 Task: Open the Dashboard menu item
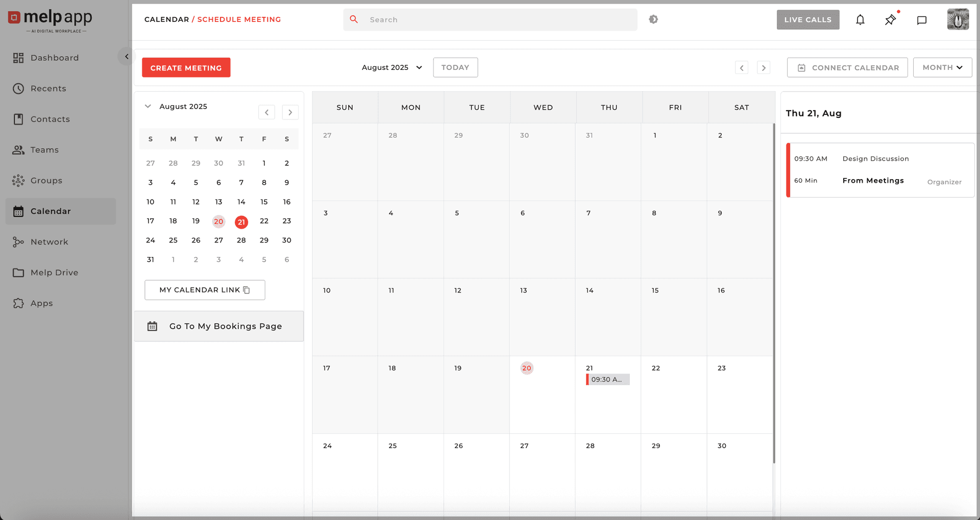55,57
